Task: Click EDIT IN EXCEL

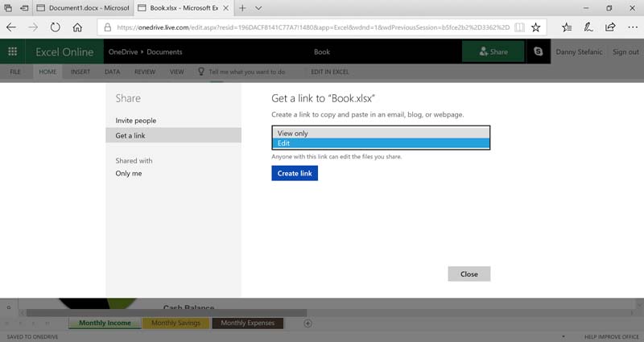Action: [x=330, y=72]
